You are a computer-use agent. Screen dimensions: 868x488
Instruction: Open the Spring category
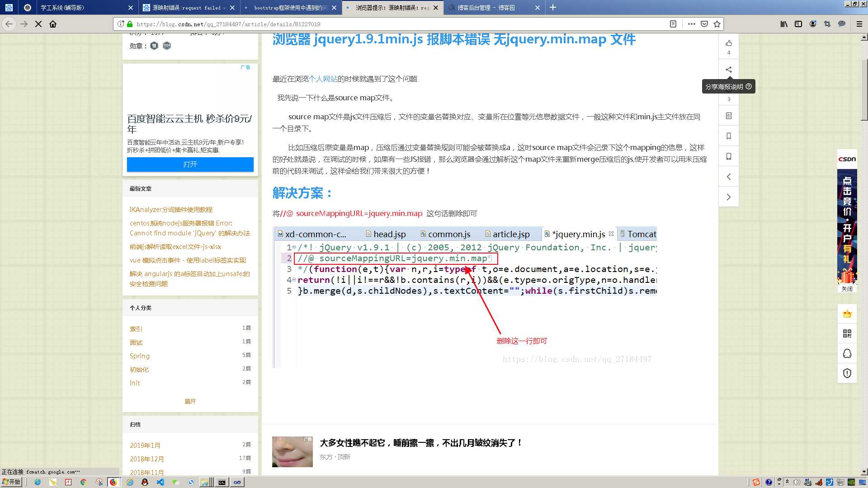tap(139, 356)
